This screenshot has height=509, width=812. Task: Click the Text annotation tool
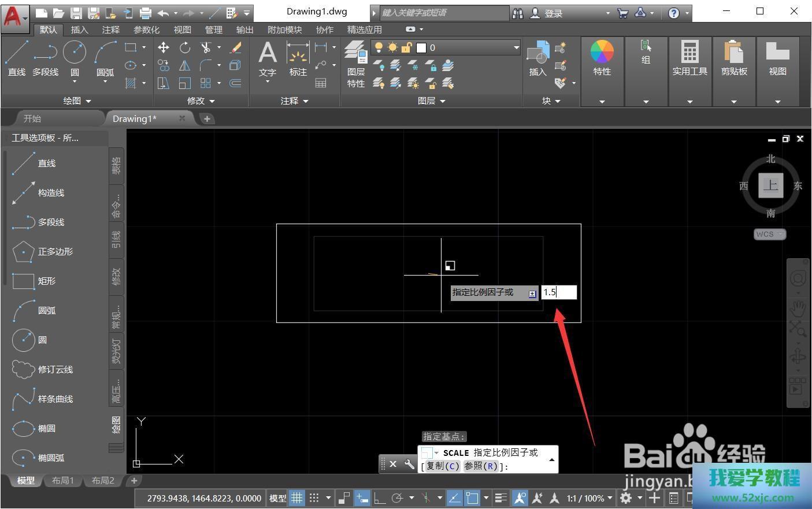(x=267, y=58)
